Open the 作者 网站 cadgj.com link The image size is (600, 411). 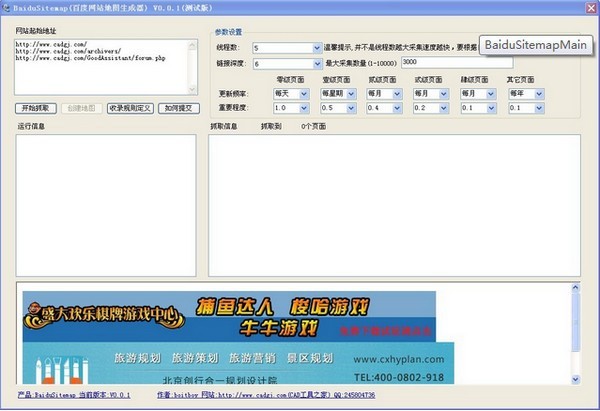266,395
